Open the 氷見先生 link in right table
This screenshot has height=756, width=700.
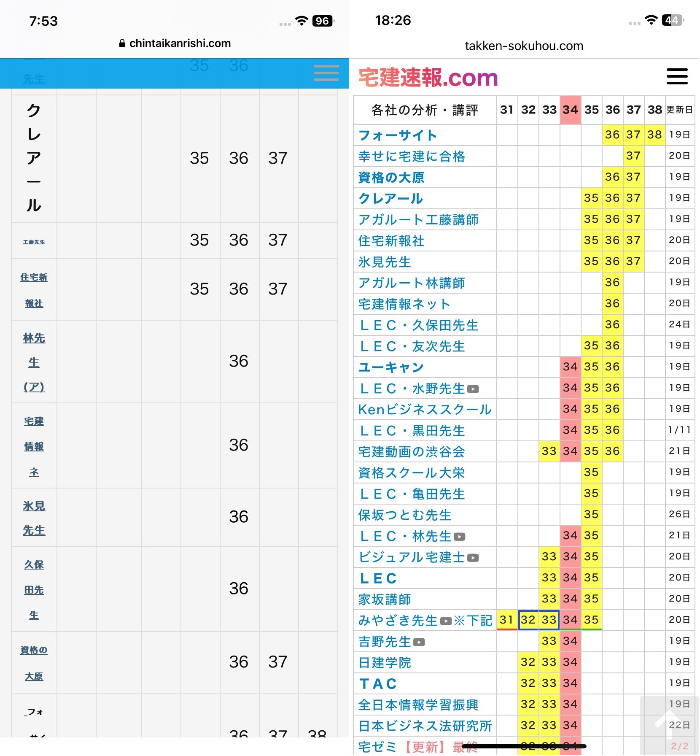(x=384, y=262)
